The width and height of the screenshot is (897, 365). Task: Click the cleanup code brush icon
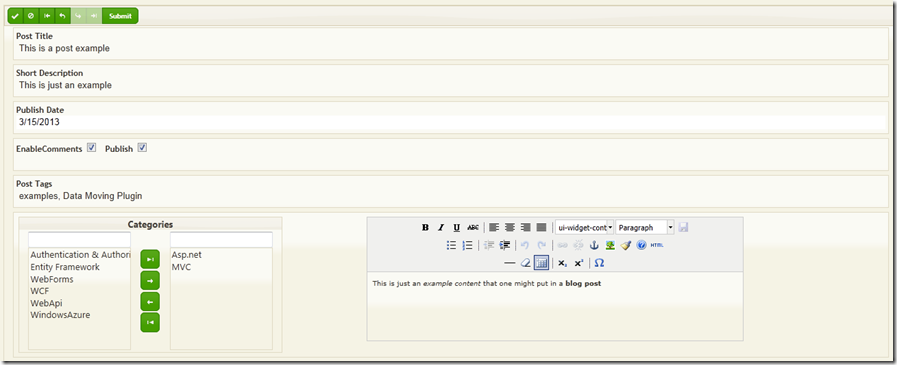coord(625,245)
